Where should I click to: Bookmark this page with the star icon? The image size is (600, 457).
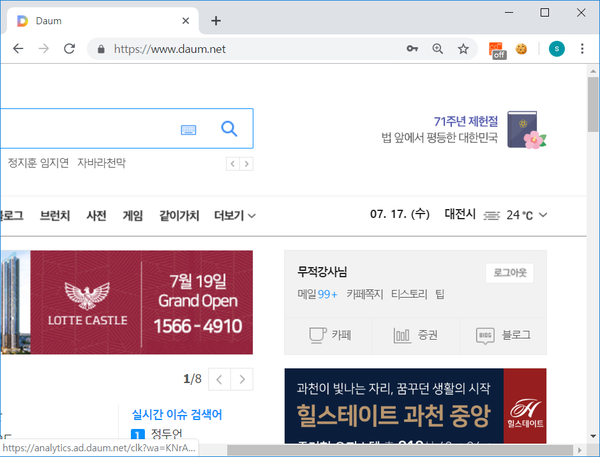(x=463, y=49)
